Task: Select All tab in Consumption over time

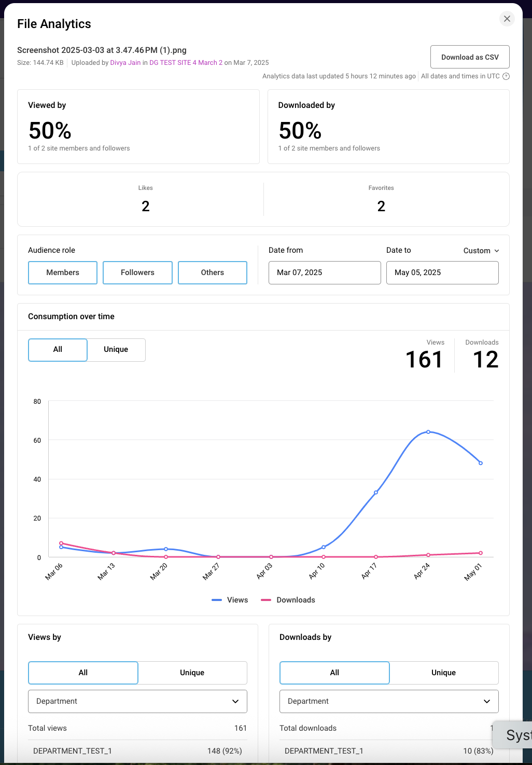Action: [58, 350]
